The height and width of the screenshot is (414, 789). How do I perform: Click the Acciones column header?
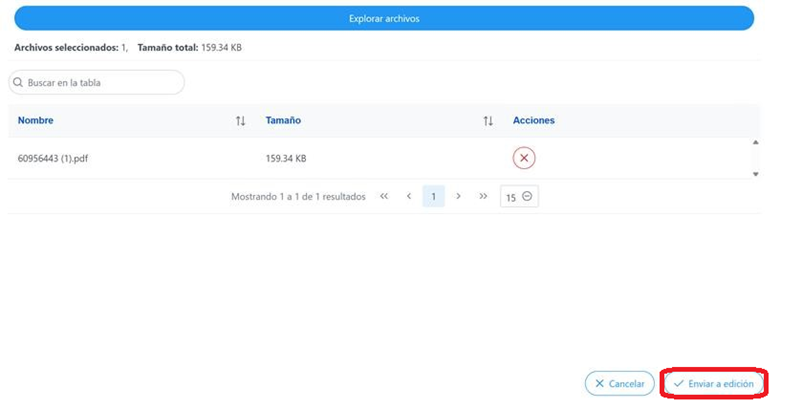tap(533, 121)
